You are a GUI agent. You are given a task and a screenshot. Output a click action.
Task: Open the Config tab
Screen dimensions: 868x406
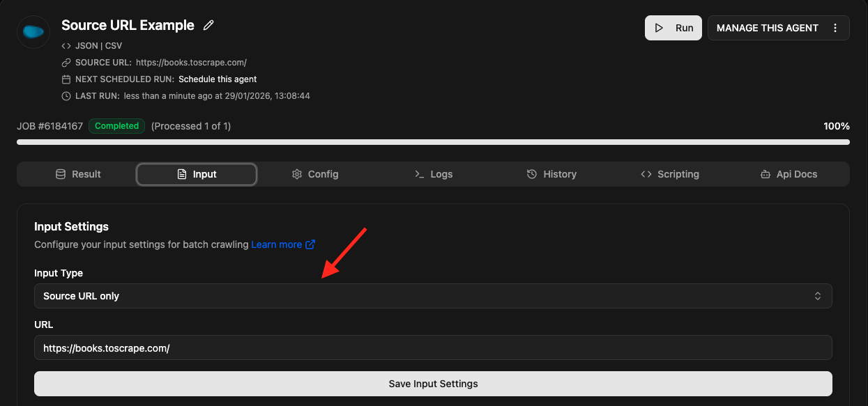(315, 174)
